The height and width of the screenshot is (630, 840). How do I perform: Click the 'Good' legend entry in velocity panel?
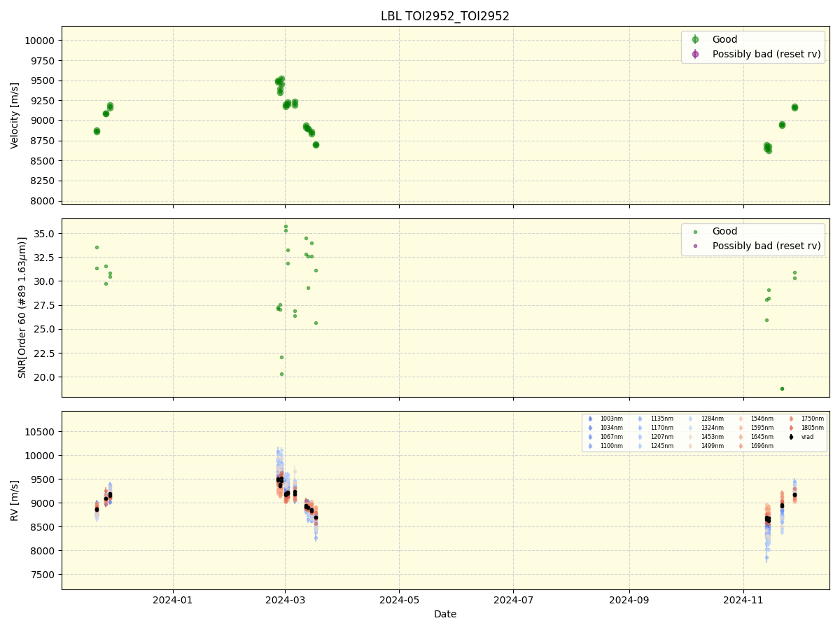[724, 40]
